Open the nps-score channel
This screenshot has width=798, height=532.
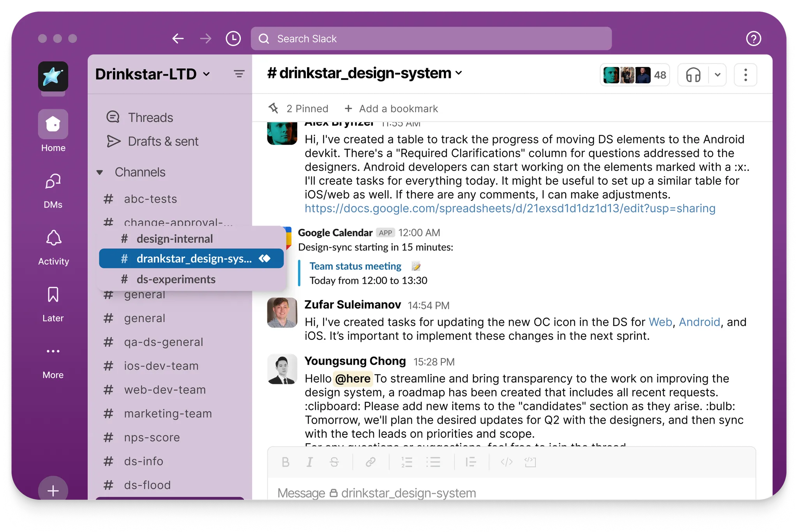pyautogui.click(x=141, y=437)
